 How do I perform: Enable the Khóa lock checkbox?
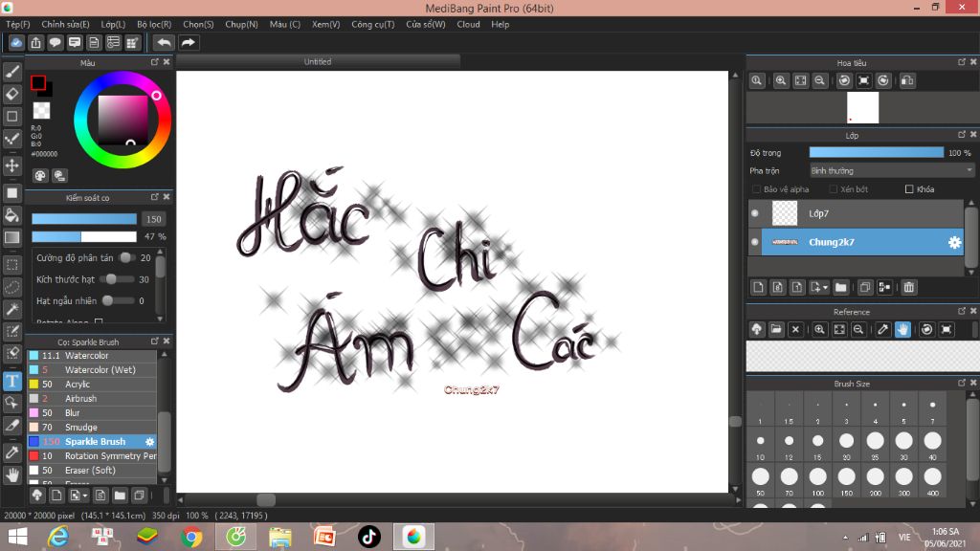click(x=909, y=189)
